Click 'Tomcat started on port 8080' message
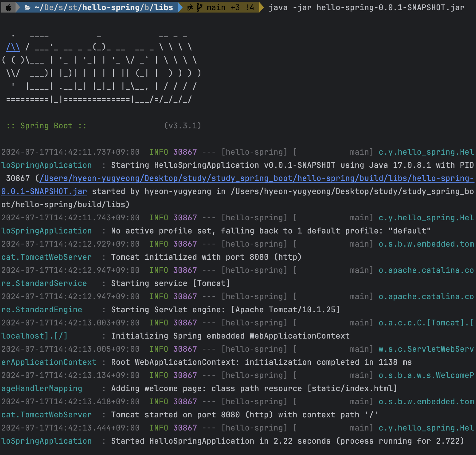476x455 pixels. 245,415
